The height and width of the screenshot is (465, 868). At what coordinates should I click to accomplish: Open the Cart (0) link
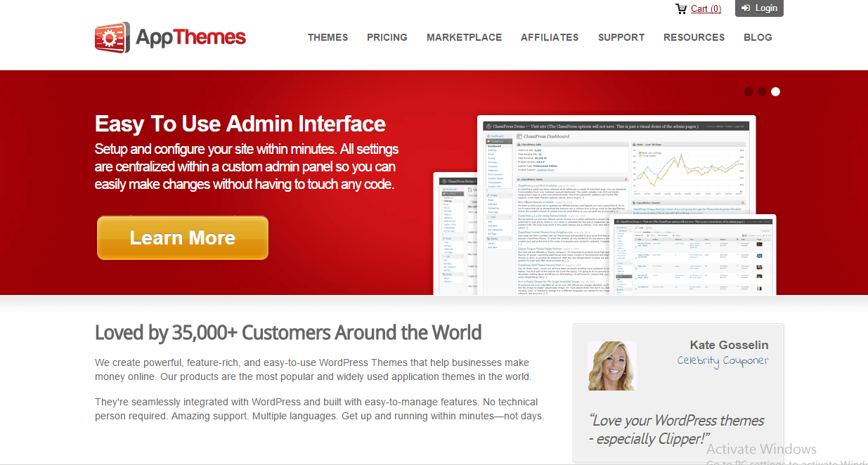coord(706,8)
